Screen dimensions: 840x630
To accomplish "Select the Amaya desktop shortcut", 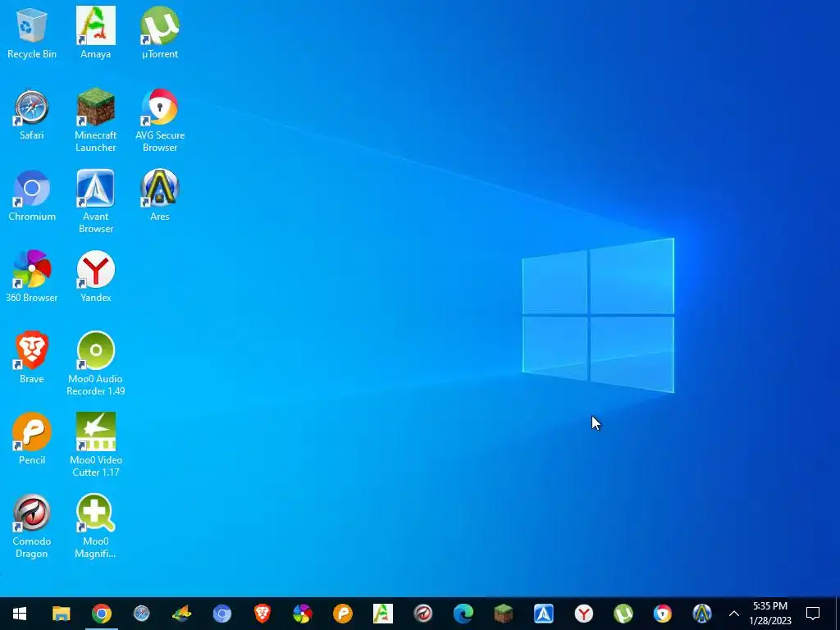I will (x=96, y=33).
